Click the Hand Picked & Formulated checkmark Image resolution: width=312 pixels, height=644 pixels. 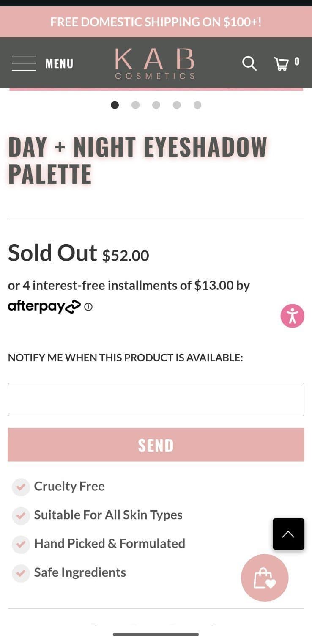[x=21, y=545]
